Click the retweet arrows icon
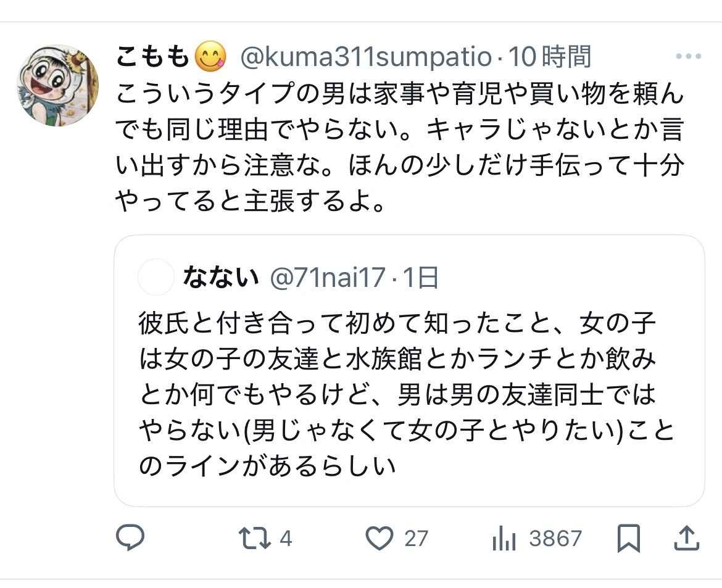Screen dimensions: 722x588 click(x=254, y=539)
